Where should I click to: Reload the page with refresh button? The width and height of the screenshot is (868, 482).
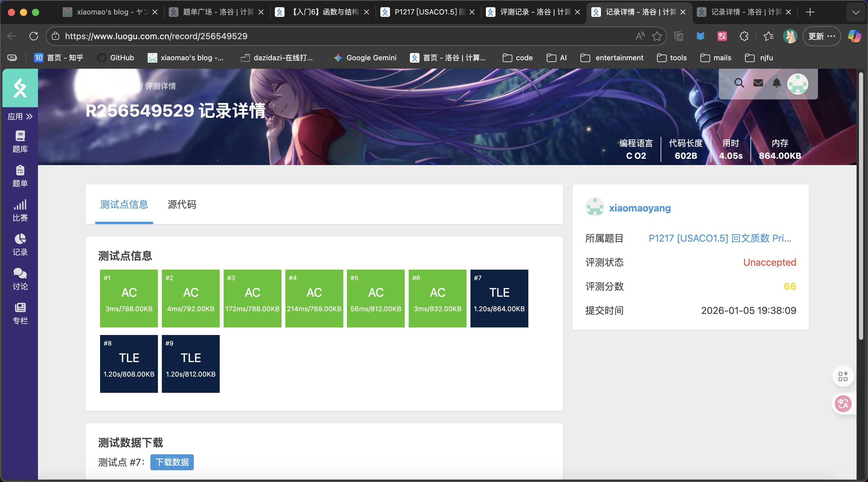click(x=34, y=36)
